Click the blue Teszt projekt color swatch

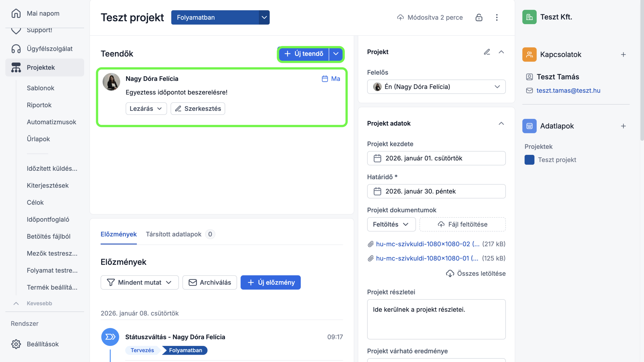tap(529, 160)
